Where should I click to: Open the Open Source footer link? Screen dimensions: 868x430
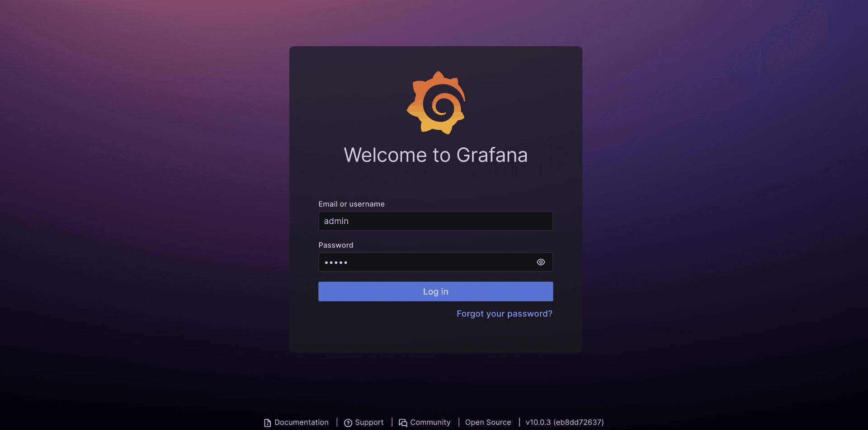click(x=488, y=422)
